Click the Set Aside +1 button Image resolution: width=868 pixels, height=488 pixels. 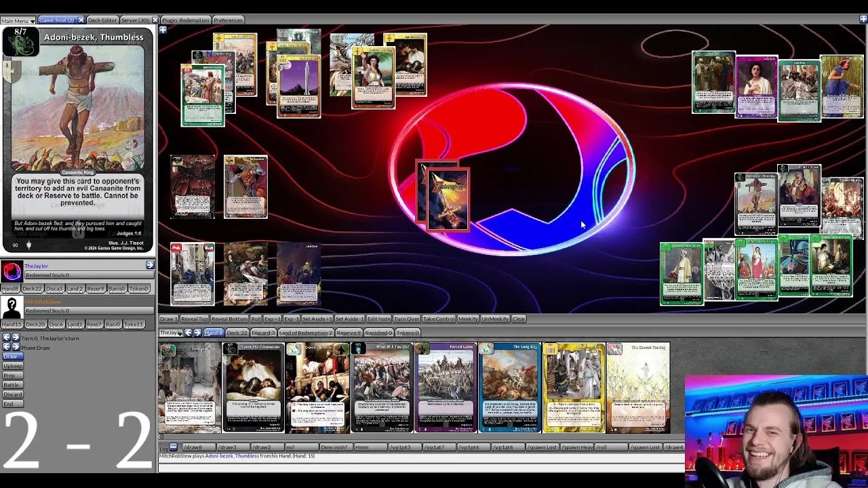pyautogui.click(x=317, y=319)
